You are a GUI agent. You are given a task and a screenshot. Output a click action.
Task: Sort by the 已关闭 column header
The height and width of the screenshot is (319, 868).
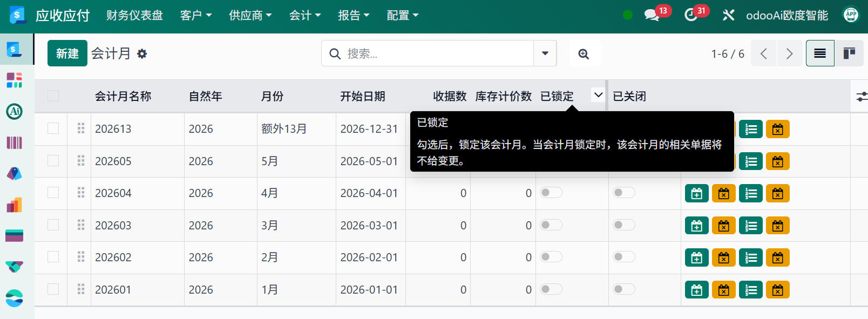tap(629, 96)
